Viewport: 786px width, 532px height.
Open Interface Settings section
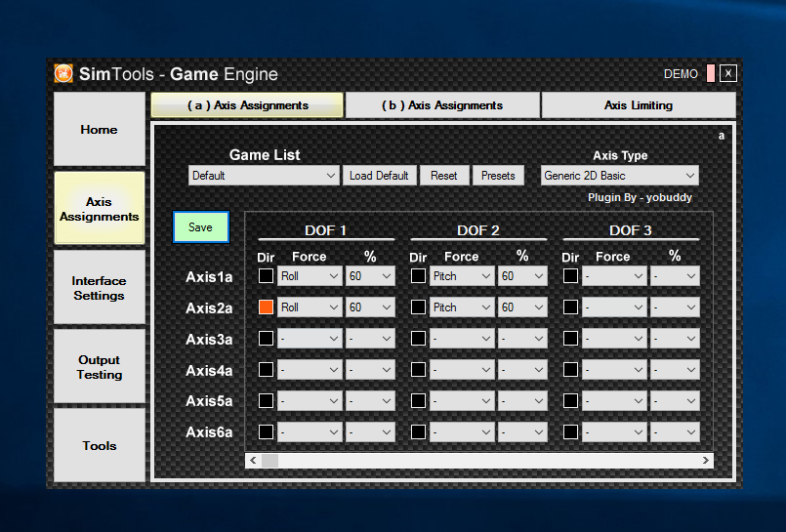[x=100, y=288]
